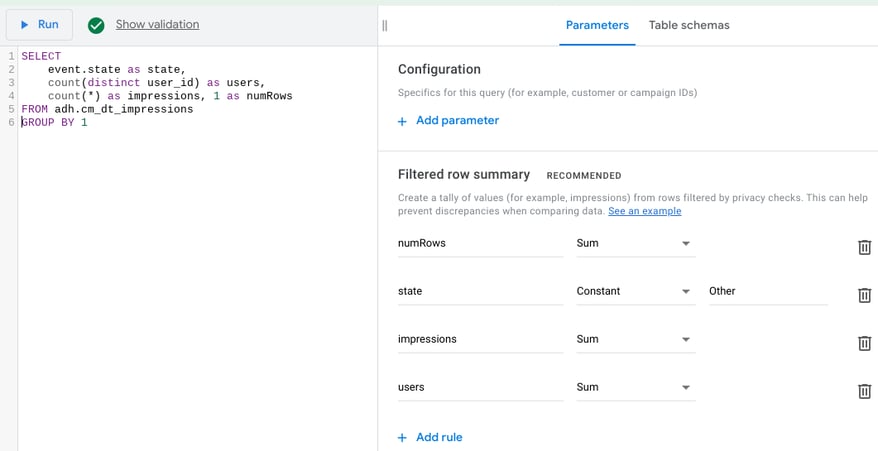The image size is (878, 451).
Task: Open the Sum dropdown for numRows
Action: click(636, 244)
